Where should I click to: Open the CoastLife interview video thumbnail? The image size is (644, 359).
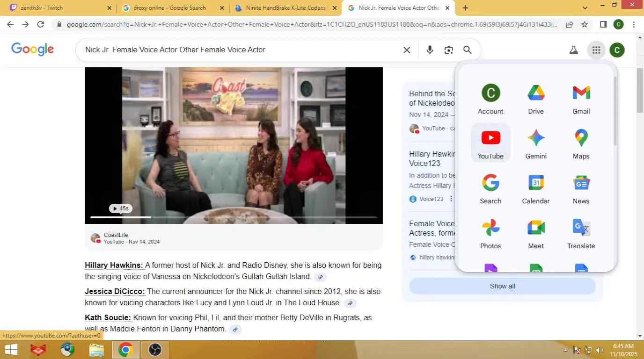click(234, 145)
